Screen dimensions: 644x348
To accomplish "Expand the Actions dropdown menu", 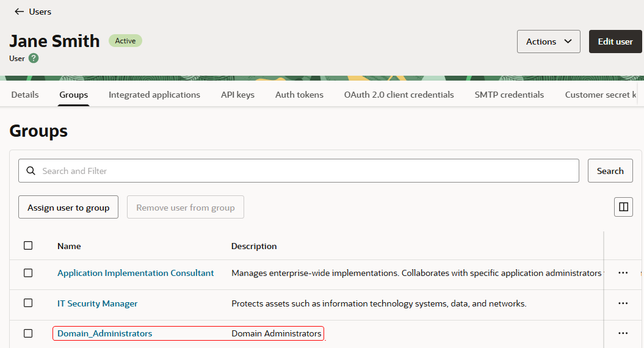I will 548,42.
